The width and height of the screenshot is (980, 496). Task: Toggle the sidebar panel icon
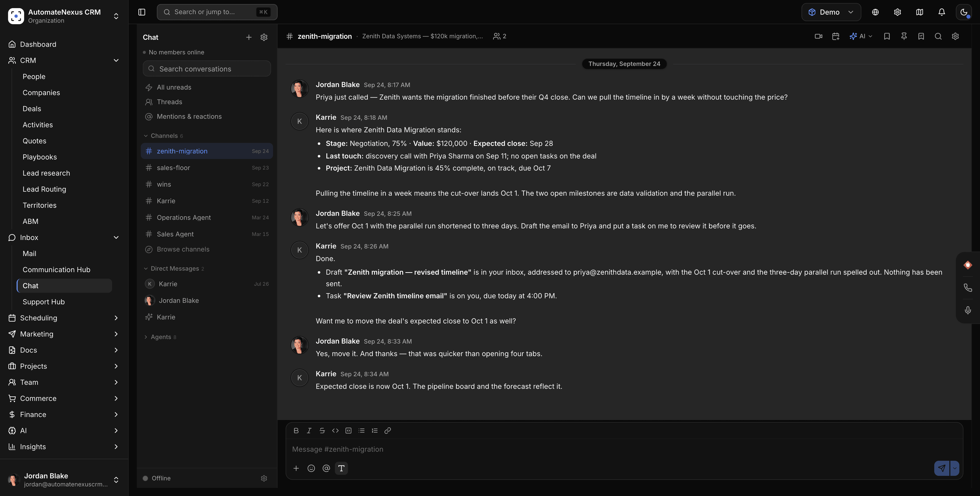pyautogui.click(x=142, y=12)
